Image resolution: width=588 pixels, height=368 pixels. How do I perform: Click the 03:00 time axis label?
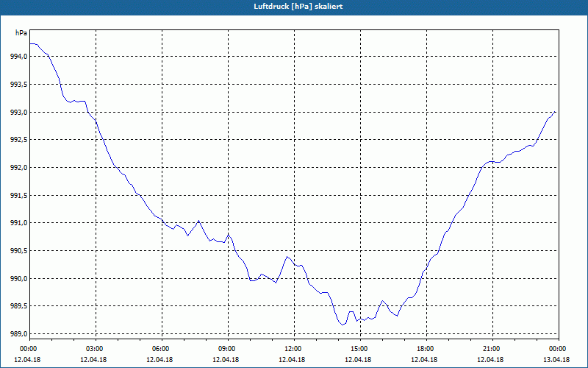[x=96, y=349]
